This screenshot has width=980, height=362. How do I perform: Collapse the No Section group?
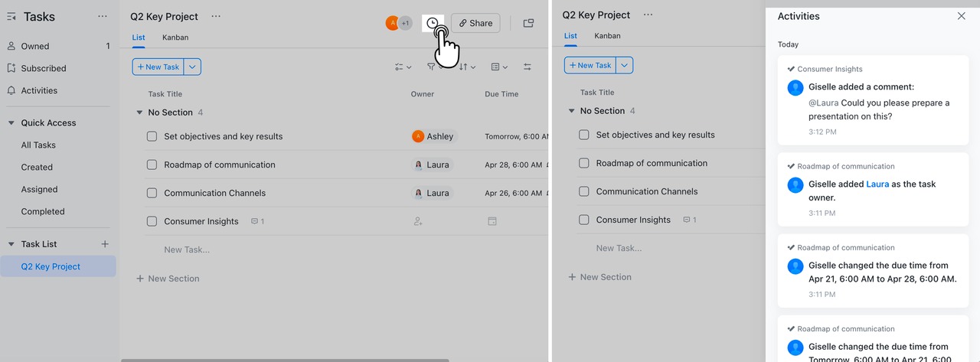point(139,113)
